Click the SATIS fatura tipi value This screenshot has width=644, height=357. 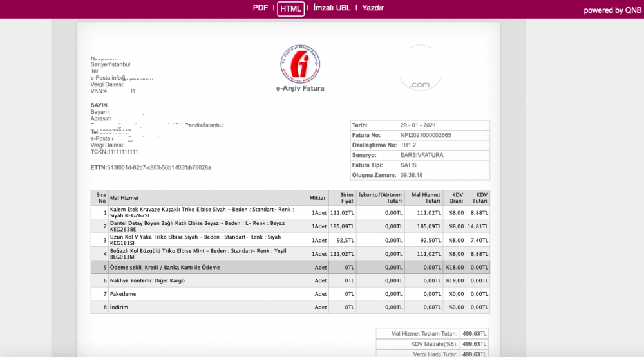tap(408, 165)
